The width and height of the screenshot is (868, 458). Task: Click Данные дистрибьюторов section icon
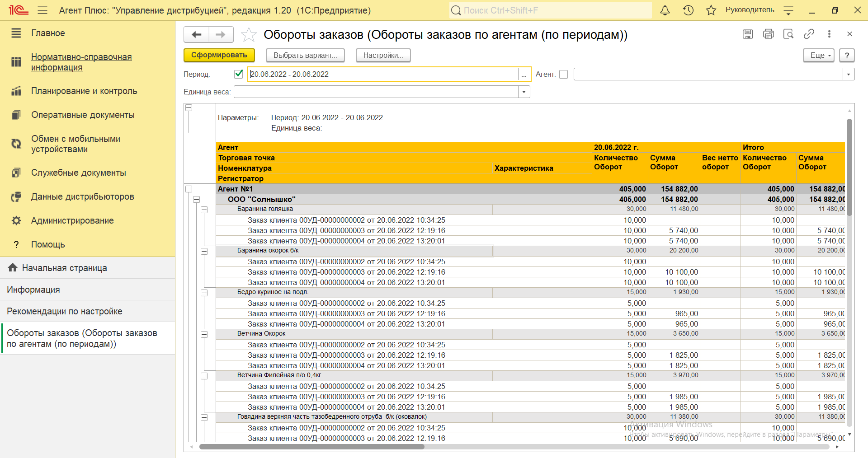[16, 196]
